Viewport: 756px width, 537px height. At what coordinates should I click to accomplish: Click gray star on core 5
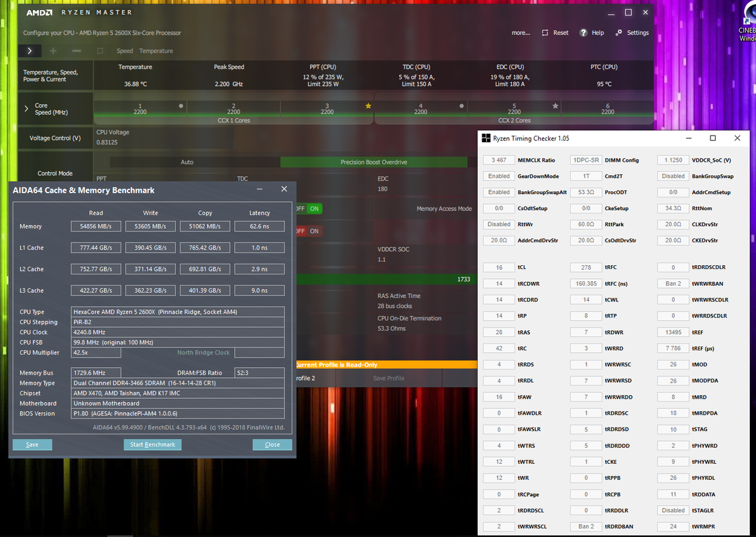[555, 105]
